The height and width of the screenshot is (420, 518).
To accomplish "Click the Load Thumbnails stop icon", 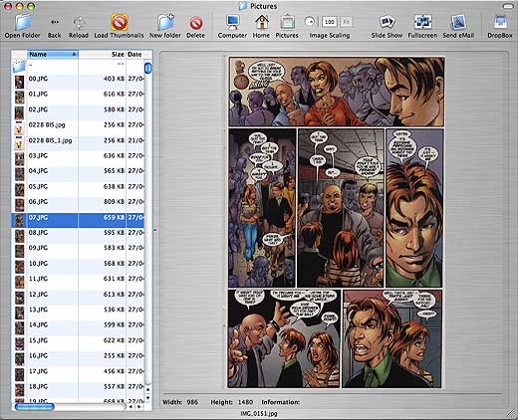I will click(120, 22).
